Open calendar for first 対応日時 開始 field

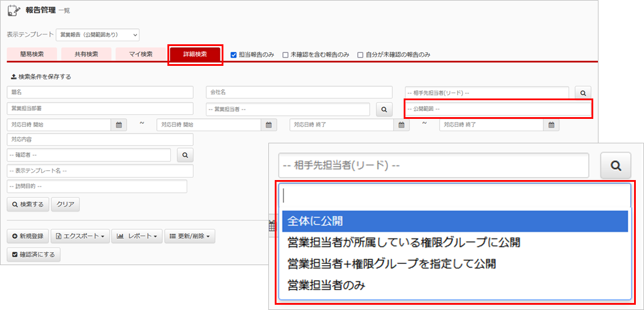coord(118,125)
